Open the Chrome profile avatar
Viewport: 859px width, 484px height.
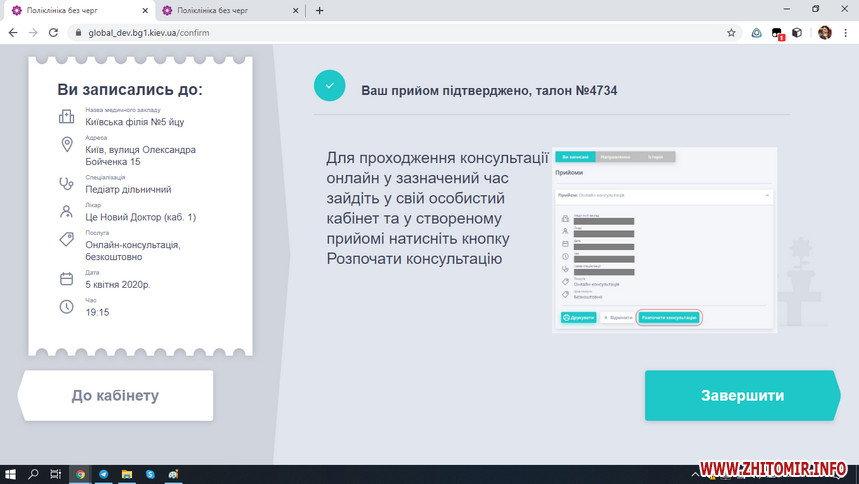[824, 32]
